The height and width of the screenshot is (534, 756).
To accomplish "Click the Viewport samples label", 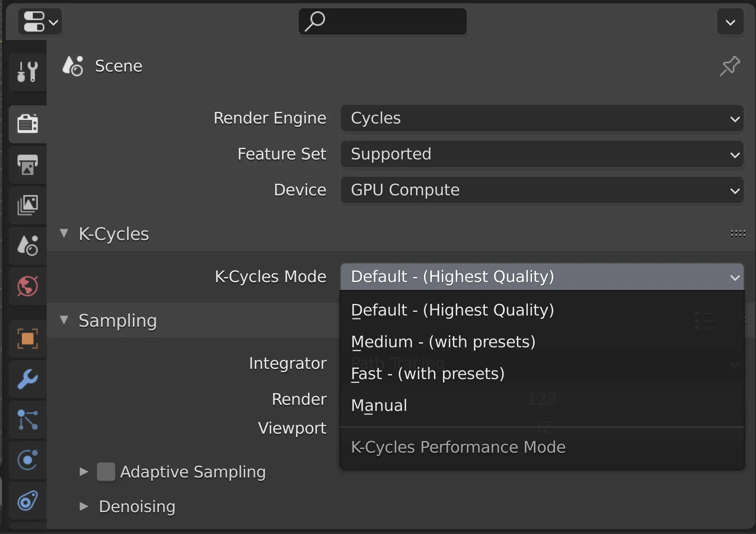I will pyautogui.click(x=292, y=429).
